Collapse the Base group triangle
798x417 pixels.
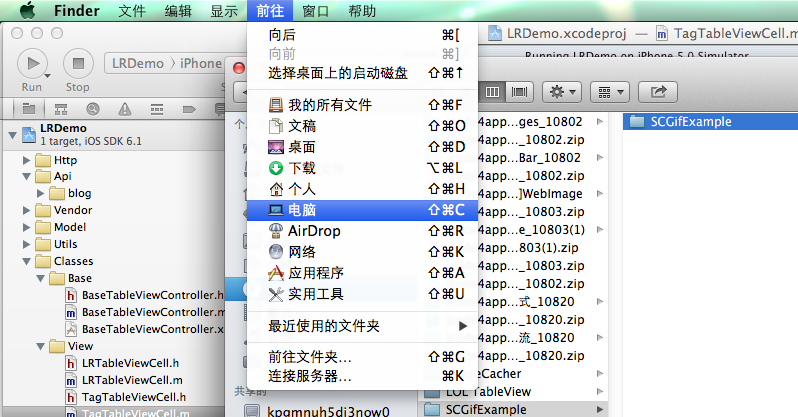[40, 279]
